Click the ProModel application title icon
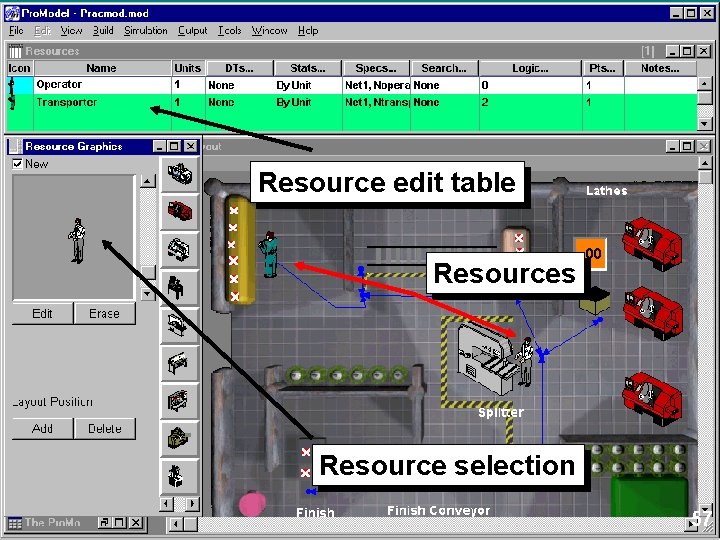 (12, 13)
